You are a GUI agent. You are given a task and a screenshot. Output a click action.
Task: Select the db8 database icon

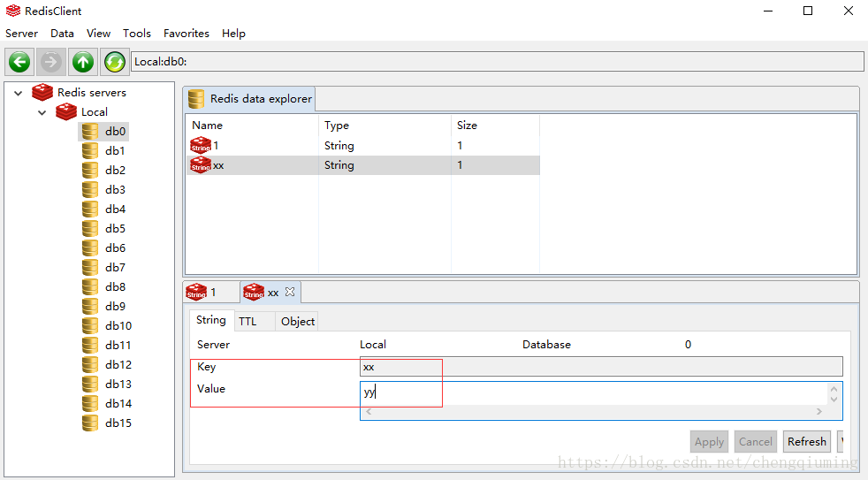(89, 286)
